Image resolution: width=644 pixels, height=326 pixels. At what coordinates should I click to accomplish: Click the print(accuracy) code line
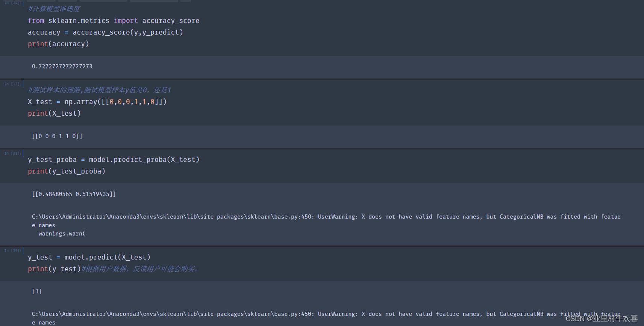58,44
